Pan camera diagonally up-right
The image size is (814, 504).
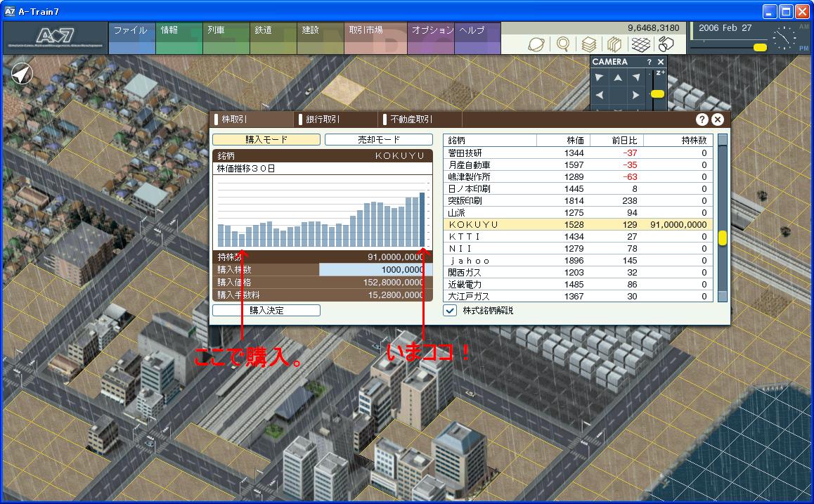coord(636,78)
